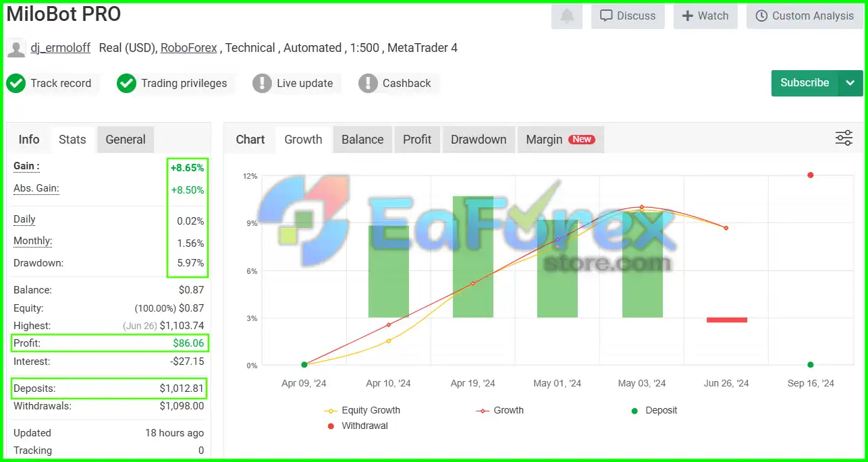Open chart settings sliders icon
The image size is (868, 462).
[x=844, y=138]
